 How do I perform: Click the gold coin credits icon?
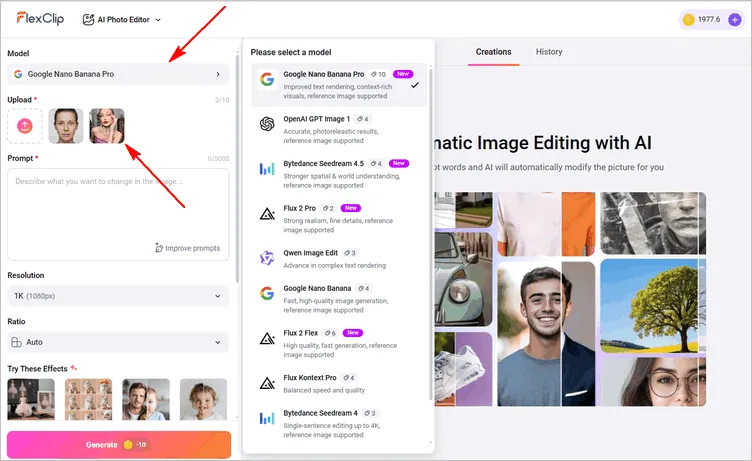click(688, 19)
